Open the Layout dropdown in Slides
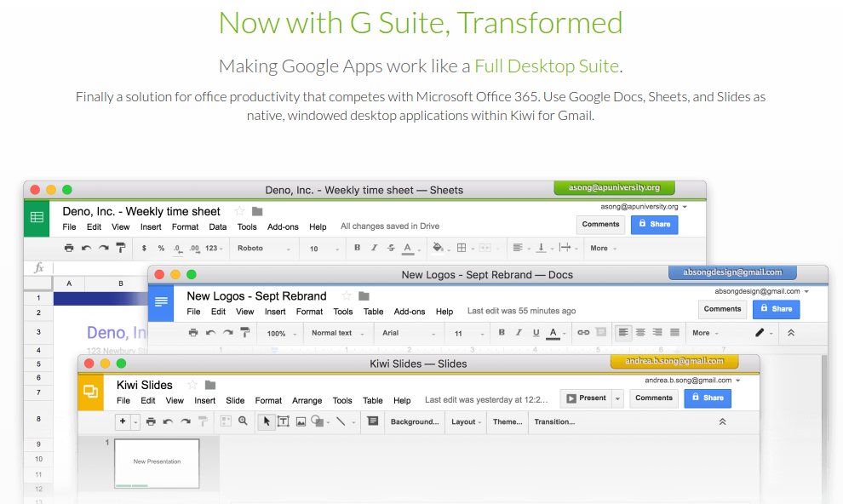The height and width of the screenshot is (504, 843). [466, 421]
